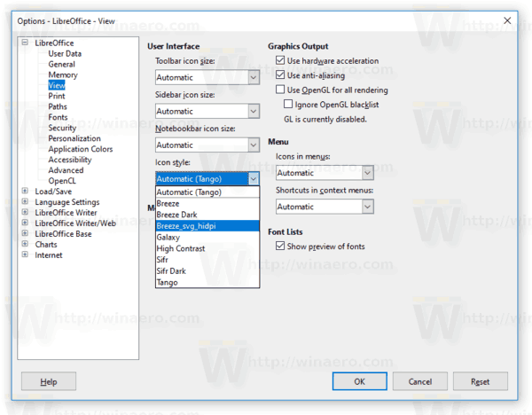Open Print settings page
The height and width of the screenshot is (415, 532).
[57, 96]
